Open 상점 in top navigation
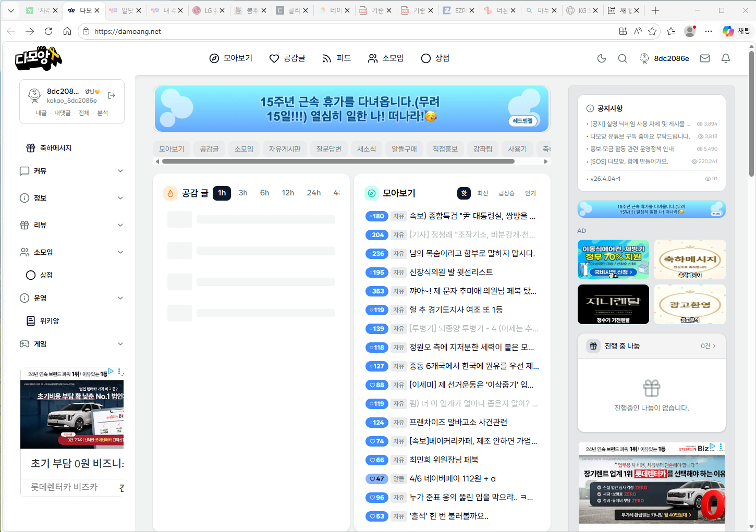 tap(435, 58)
